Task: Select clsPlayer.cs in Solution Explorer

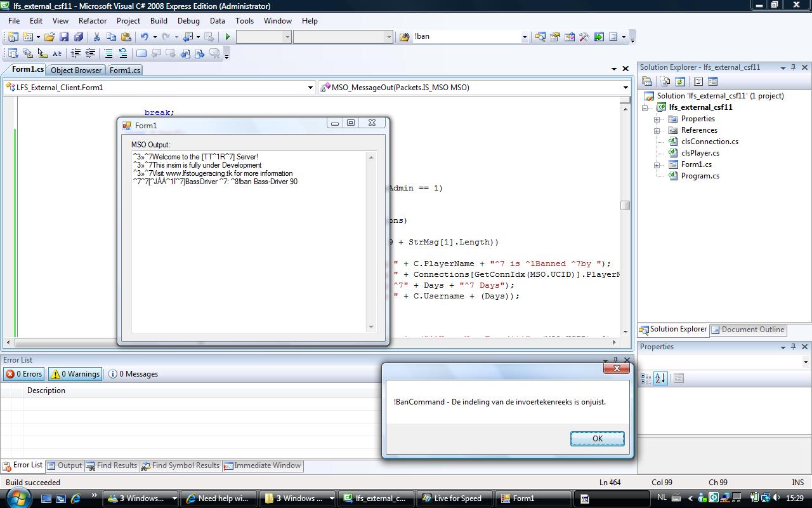Action: tap(700, 153)
